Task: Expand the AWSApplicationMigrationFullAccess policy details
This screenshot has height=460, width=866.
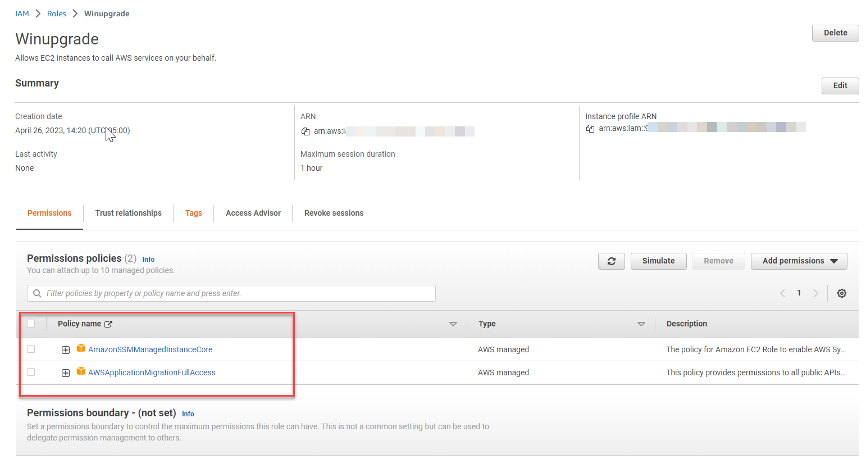Action: tap(66, 373)
